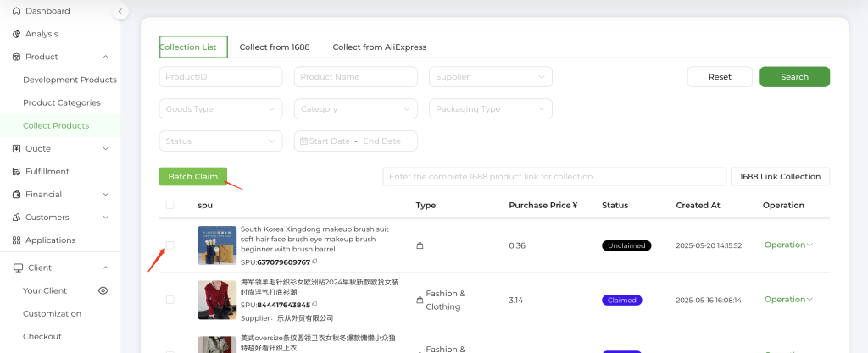The image size is (868, 353).
Task: Open the Supplier dropdown filter
Action: coord(490,77)
